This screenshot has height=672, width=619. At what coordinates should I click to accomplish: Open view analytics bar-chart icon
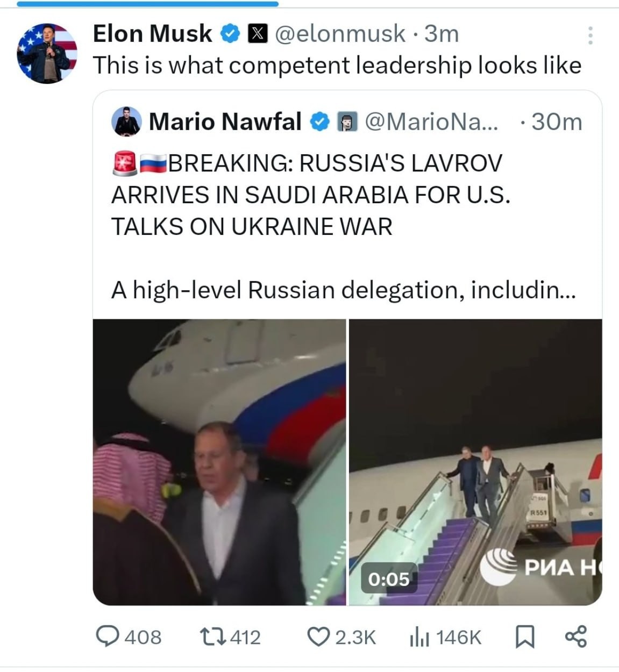tap(419, 638)
